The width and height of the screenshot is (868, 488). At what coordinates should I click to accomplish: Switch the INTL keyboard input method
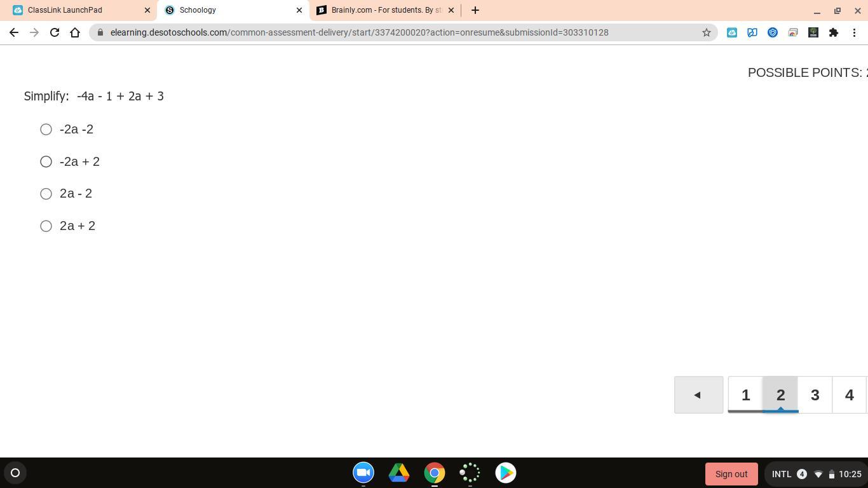(x=782, y=474)
